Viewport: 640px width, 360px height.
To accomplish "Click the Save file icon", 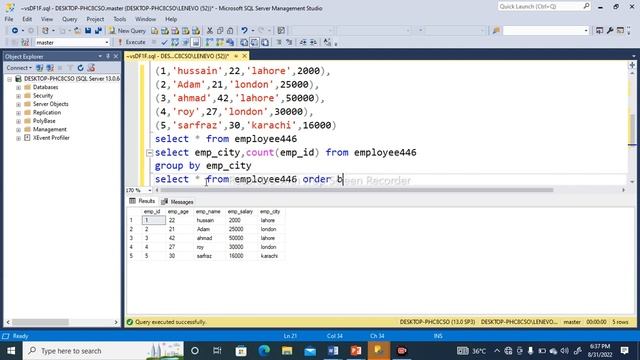I will 88,31.
